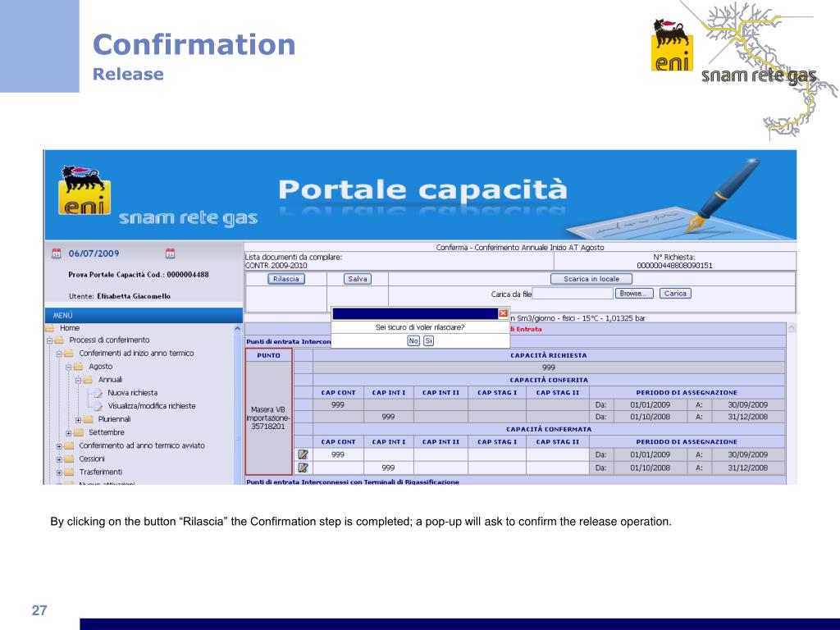Click the PUNTO column header
This screenshot has width=840, height=630.
pos(268,355)
